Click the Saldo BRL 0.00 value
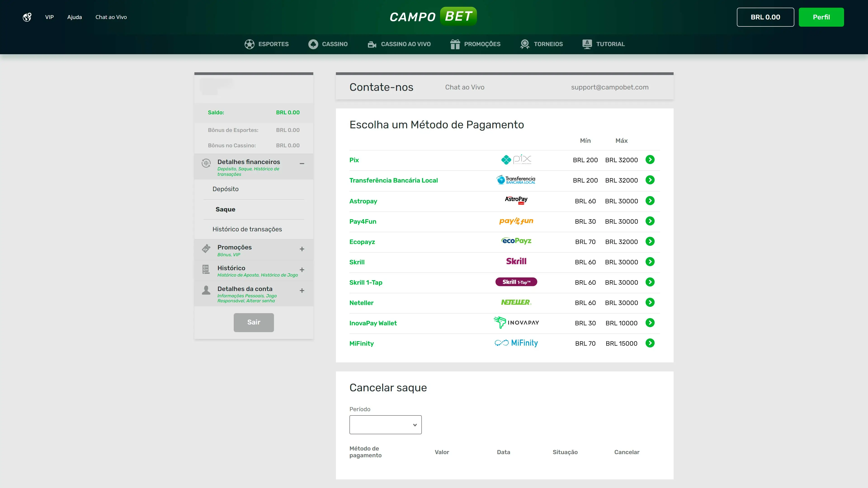868x488 pixels. click(x=288, y=113)
